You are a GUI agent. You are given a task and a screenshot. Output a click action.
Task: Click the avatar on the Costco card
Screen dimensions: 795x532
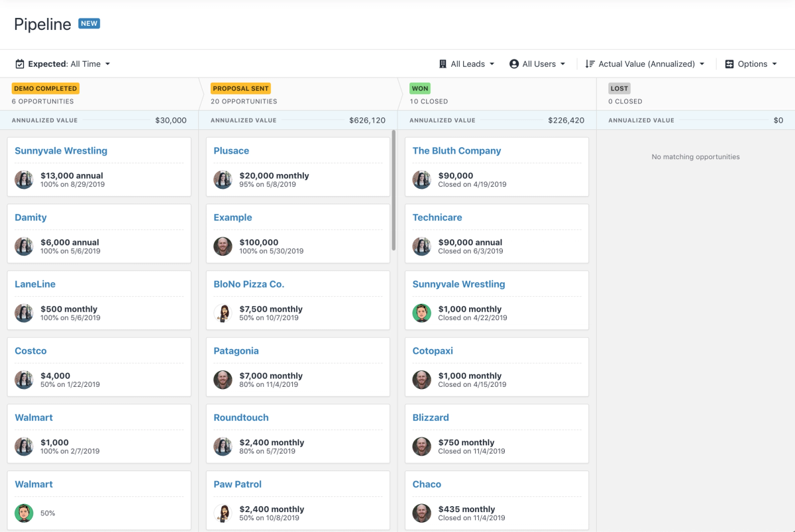pyautogui.click(x=24, y=380)
